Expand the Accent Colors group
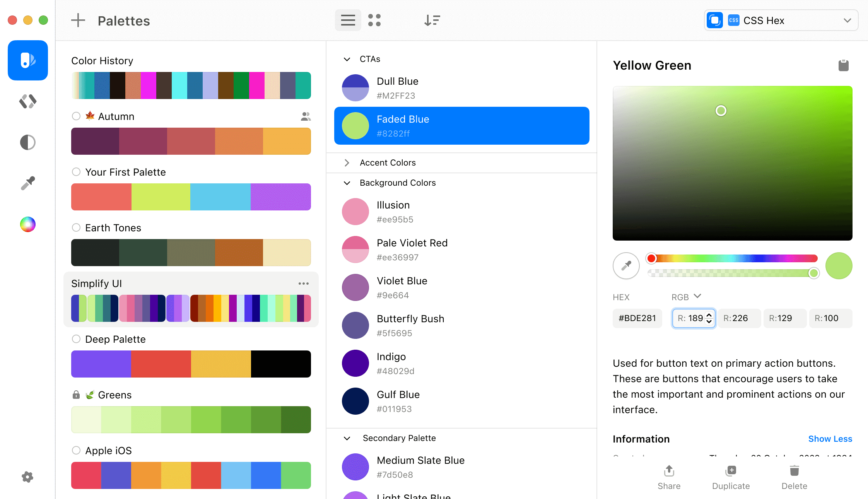 click(x=347, y=163)
